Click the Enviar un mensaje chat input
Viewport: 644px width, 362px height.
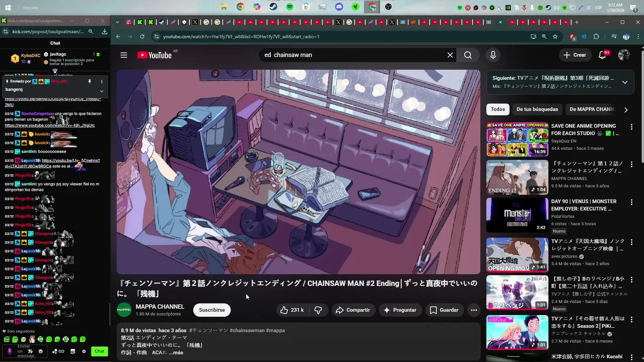[x=24, y=351]
